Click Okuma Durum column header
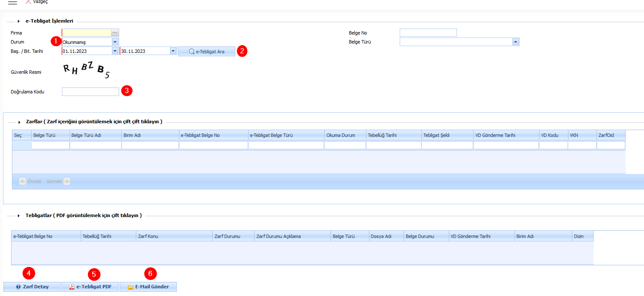 [345, 135]
